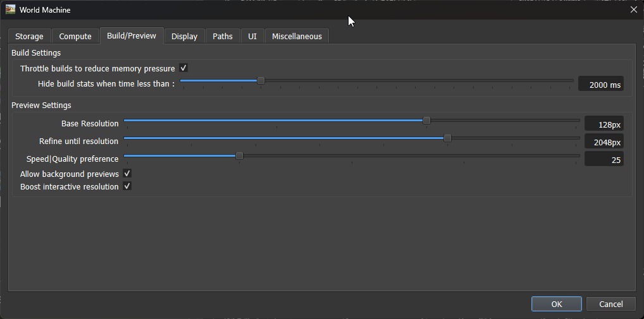644x319 pixels.
Task: Click the Speed|Quality preference slider handle
Action: coord(239,155)
